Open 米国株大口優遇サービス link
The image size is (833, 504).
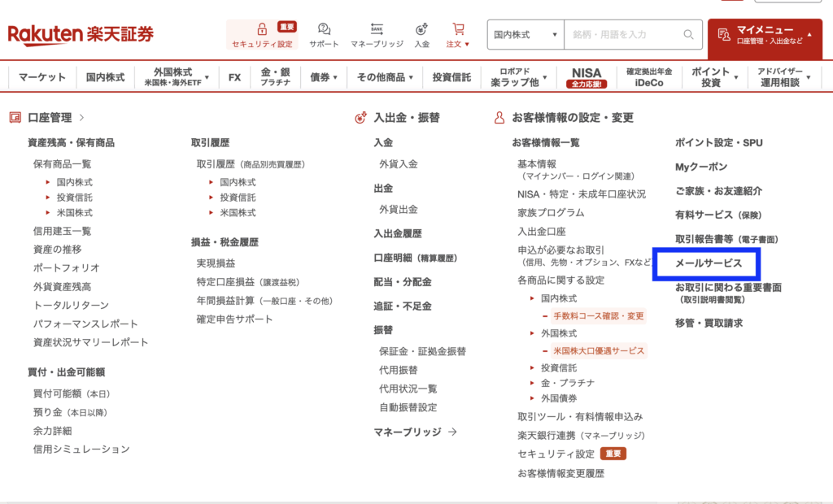598,351
